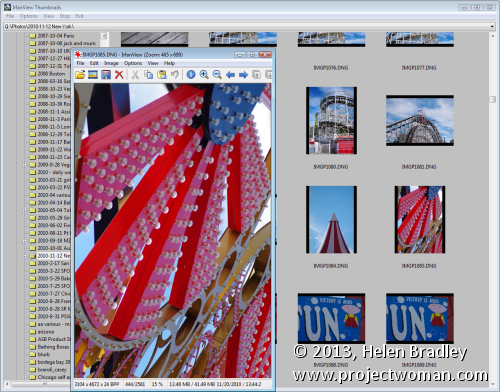Viewport: 500px width, 392px height.
Task: Click the thumbnails pane vertical scrollbar handle
Action: click(493, 100)
